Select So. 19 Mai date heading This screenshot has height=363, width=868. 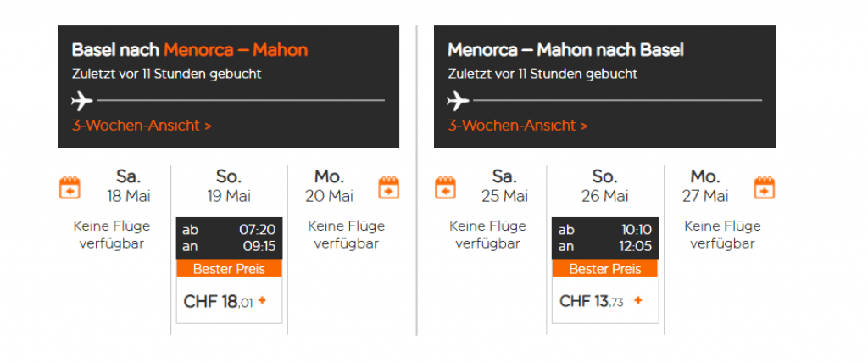click(x=229, y=186)
